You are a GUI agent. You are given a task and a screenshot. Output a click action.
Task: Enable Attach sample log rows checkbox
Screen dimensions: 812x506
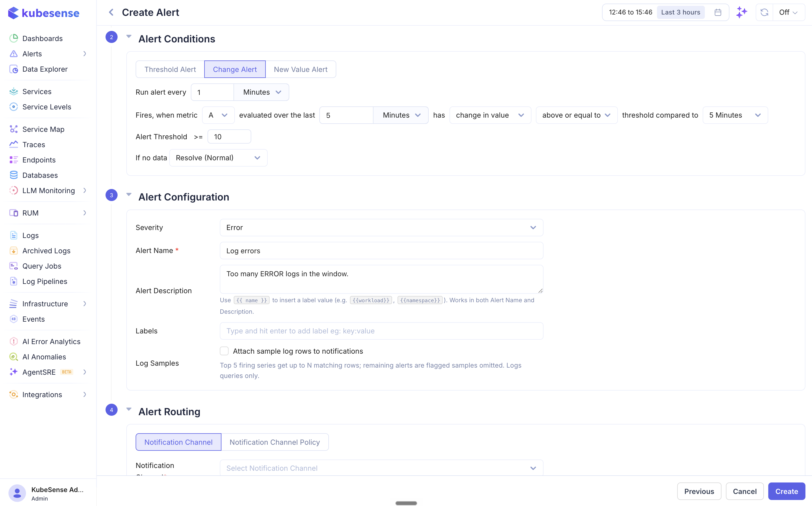click(224, 351)
